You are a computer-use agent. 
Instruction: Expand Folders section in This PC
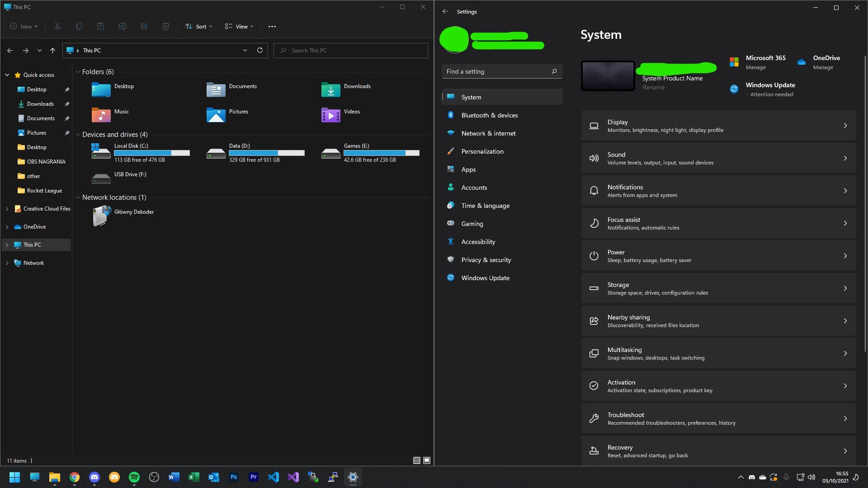78,71
